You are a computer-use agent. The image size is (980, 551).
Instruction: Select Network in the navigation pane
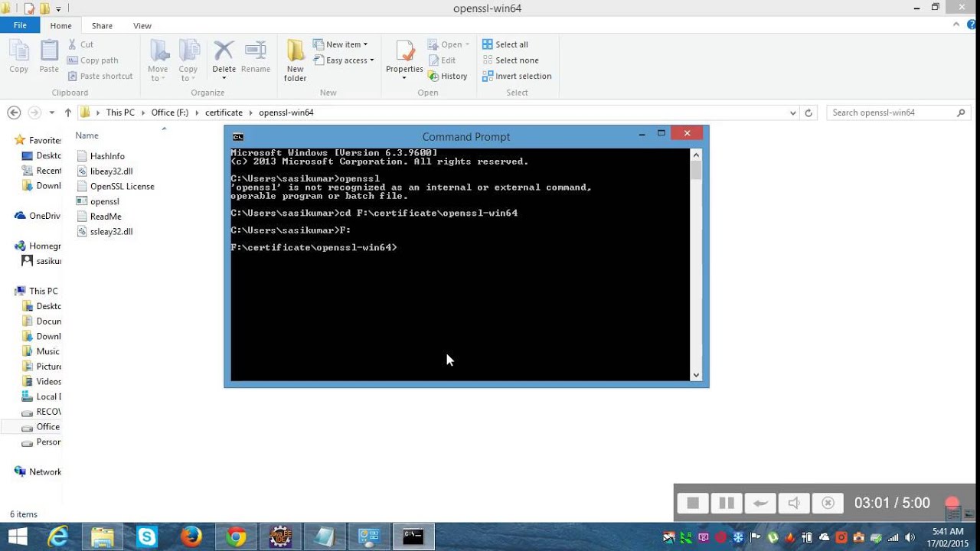38,472
